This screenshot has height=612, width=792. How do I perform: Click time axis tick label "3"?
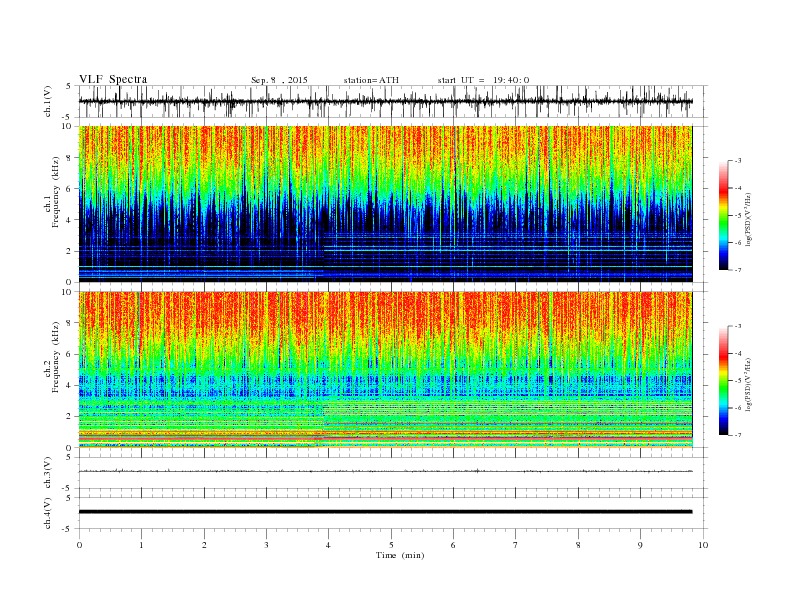(266, 545)
